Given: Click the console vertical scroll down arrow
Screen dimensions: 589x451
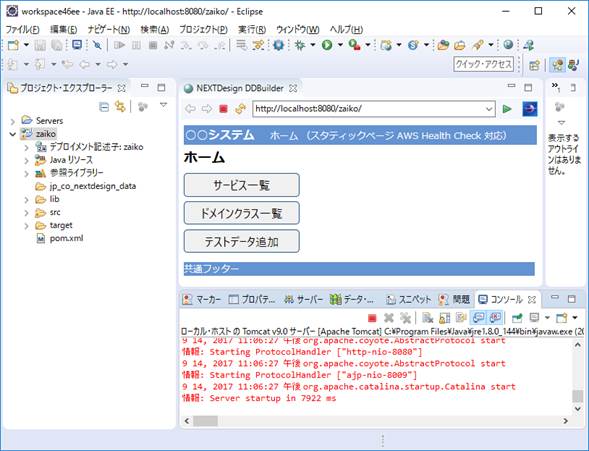Looking at the screenshot, I should (x=578, y=409).
